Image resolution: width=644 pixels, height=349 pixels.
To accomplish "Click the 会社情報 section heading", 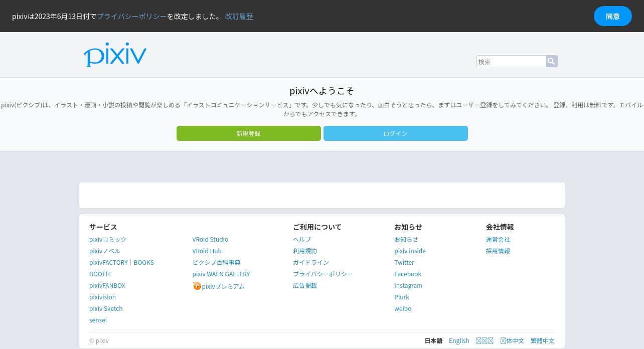I will [x=500, y=227].
